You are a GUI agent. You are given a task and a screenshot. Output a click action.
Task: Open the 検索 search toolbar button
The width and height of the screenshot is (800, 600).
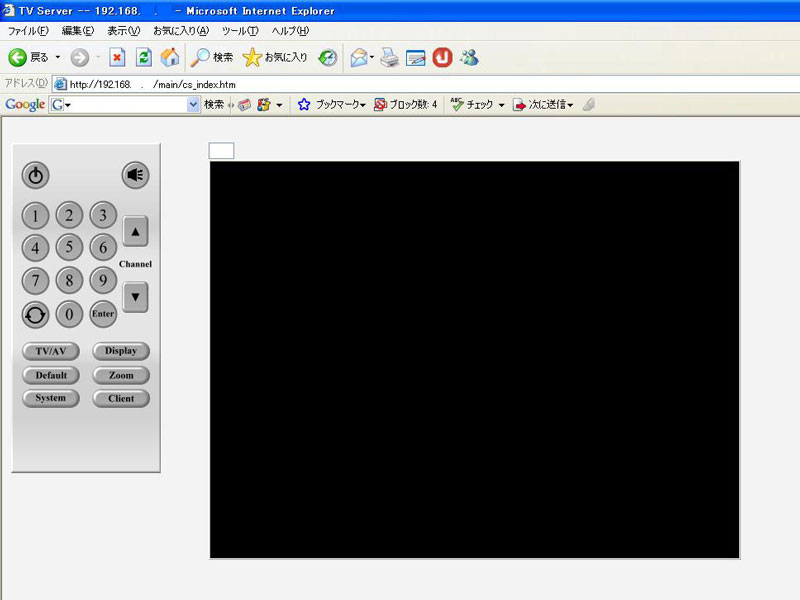pyautogui.click(x=211, y=58)
